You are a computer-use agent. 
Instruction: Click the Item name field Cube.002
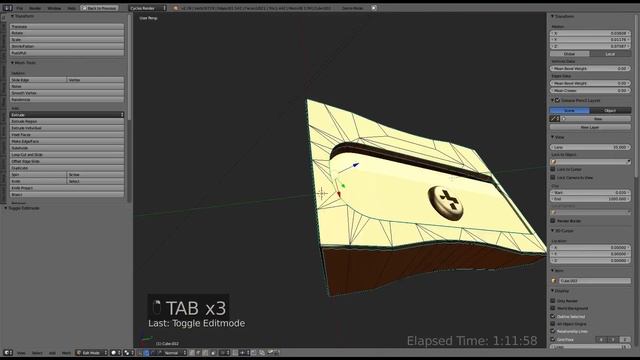(x=594, y=281)
